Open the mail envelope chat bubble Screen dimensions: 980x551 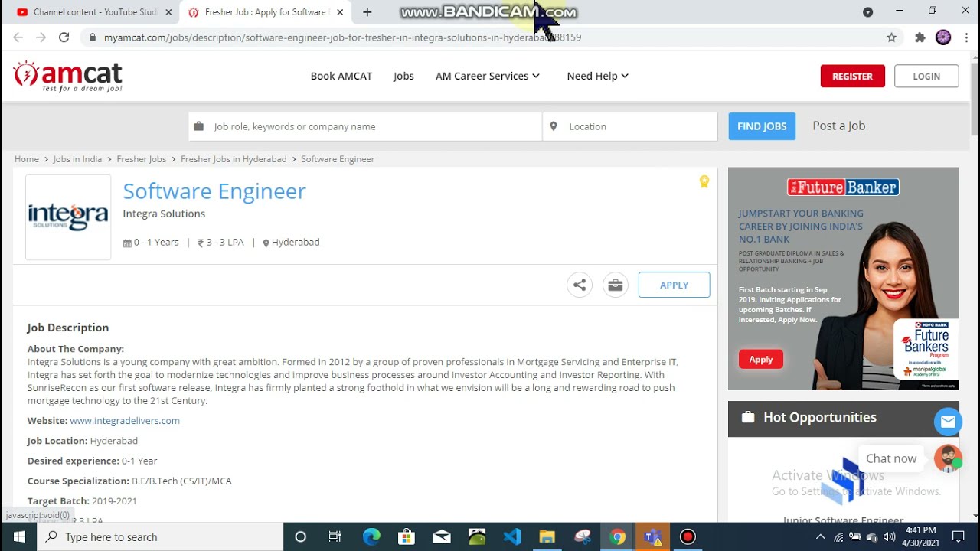pos(948,422)
